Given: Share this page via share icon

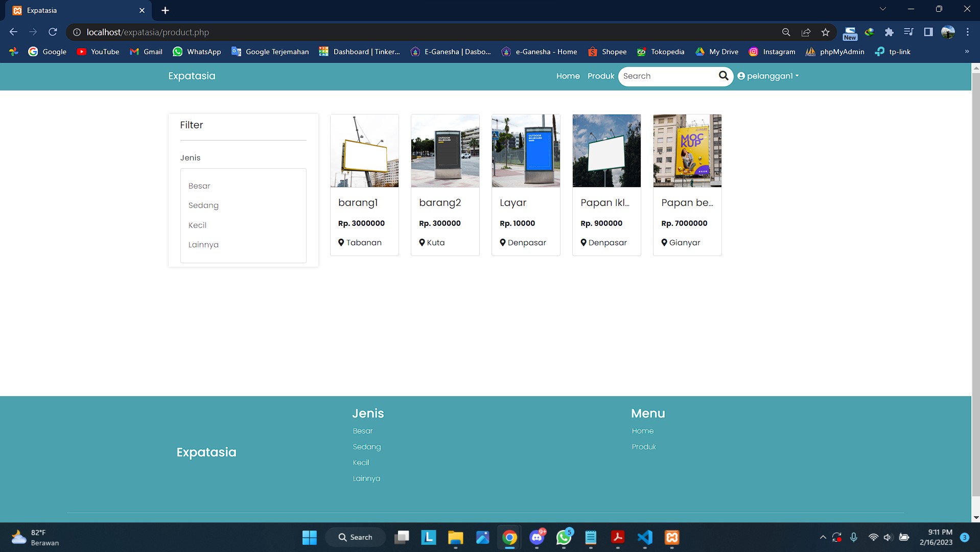Looking at the screenshot, I should point(806,32).
